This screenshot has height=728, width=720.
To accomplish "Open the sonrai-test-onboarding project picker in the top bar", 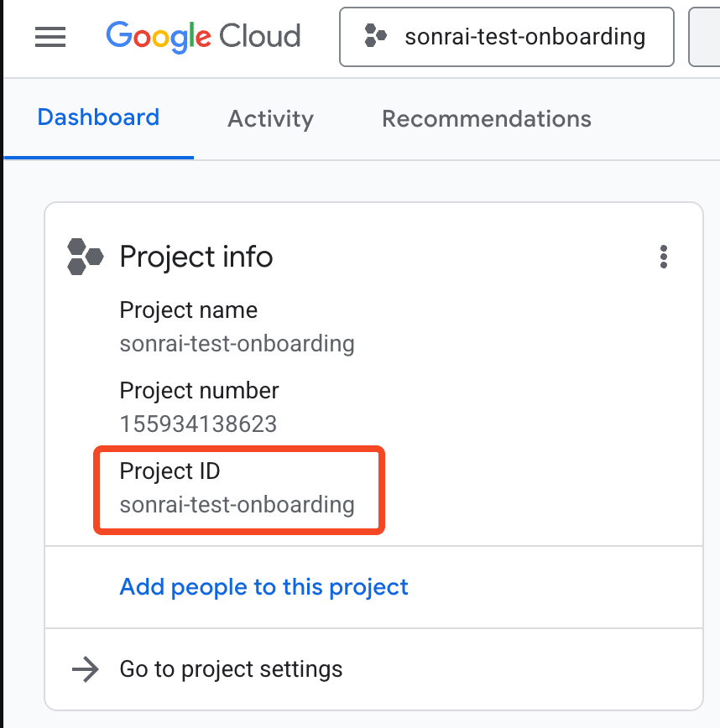I will pyautogui.click(x=506, y=37).
